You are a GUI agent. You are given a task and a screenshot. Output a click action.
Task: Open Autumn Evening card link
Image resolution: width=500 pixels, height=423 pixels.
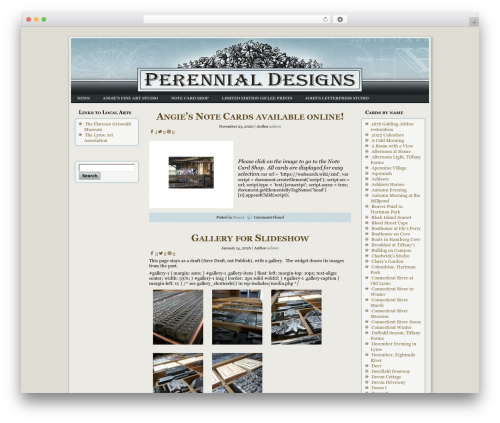coord(389,190)
